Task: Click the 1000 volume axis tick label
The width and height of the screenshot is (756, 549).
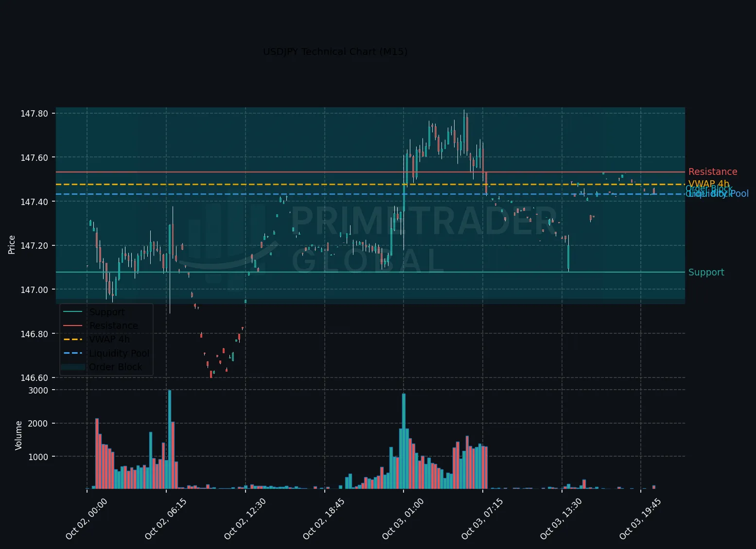Action: (38, 457)
